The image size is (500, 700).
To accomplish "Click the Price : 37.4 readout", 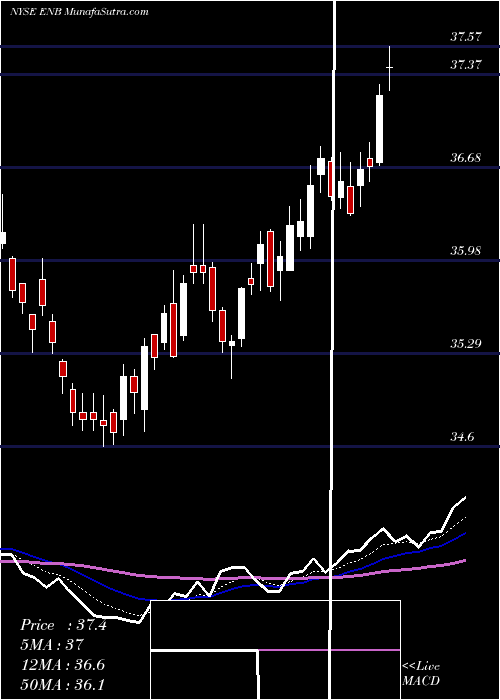I will click(x=63, y=625).
